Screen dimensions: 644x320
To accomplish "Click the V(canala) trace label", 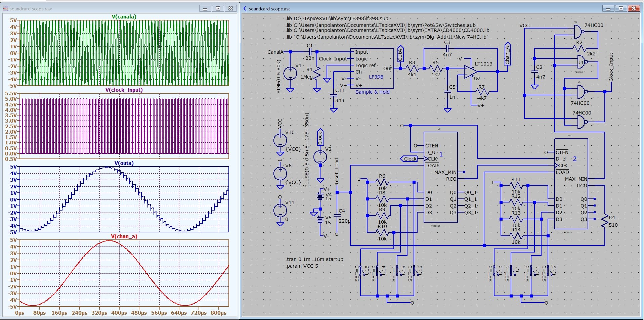I will 124,17.
